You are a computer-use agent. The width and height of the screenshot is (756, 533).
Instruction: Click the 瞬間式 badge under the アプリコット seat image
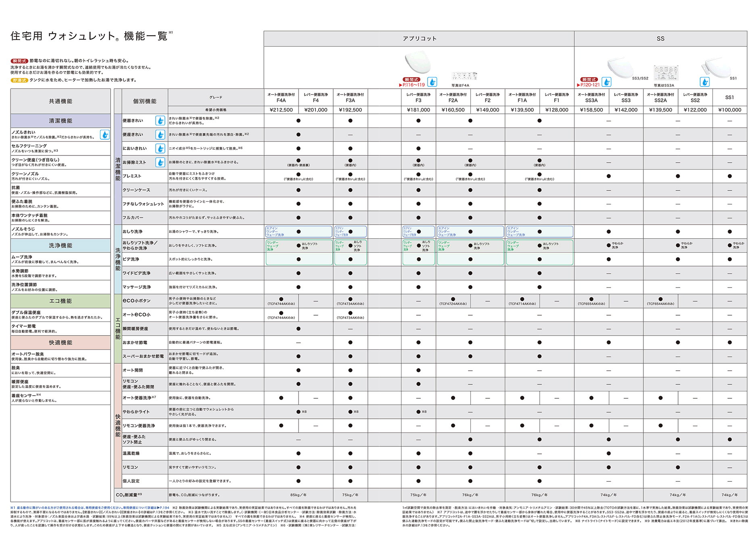tap(411, 79)
